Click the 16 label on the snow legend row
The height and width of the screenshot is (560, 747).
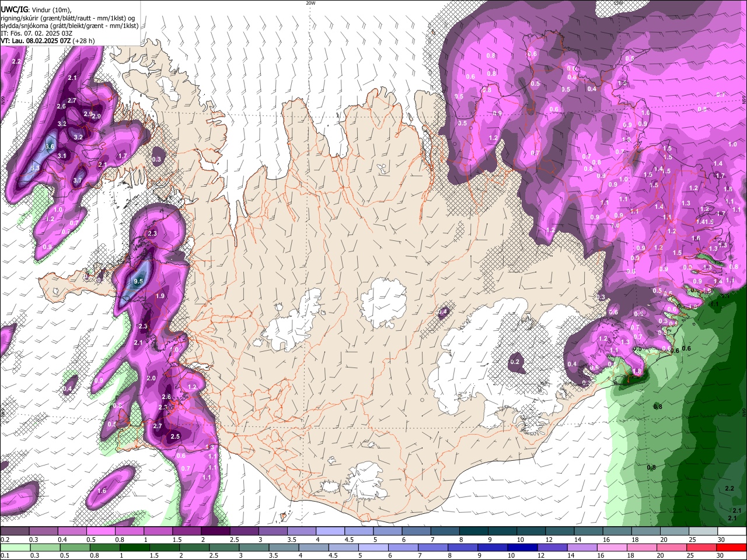[606, 540]
